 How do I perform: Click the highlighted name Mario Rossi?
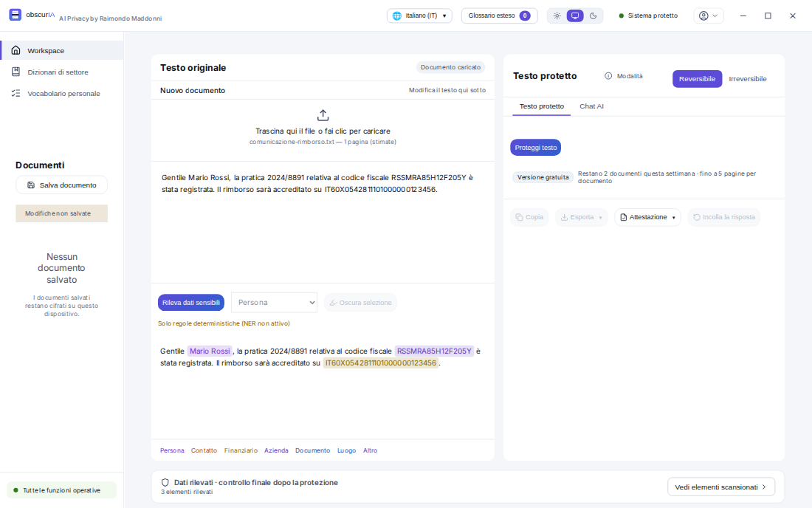[210, 351]
